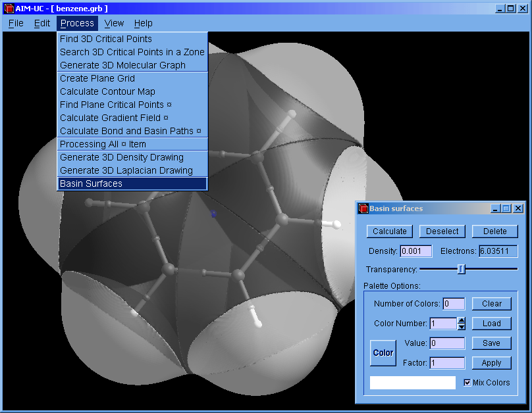Open the File menu
532x413 pixels.
tap(16, 23)
